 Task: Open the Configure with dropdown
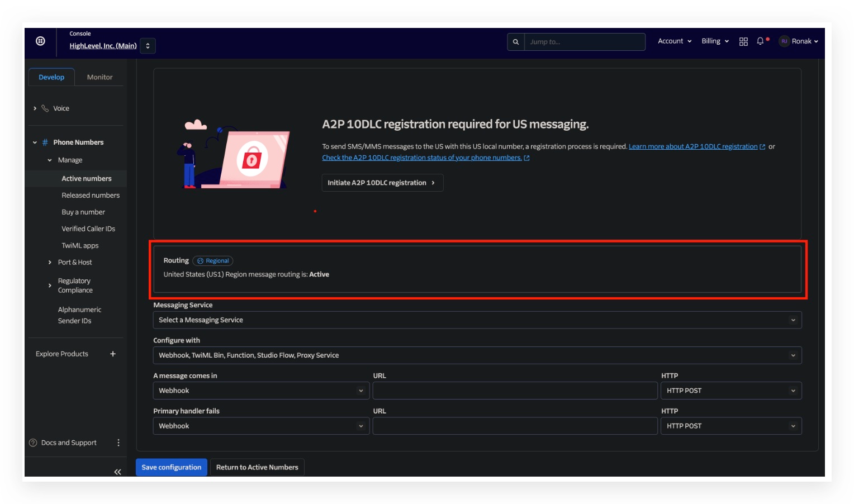[477, 355]
